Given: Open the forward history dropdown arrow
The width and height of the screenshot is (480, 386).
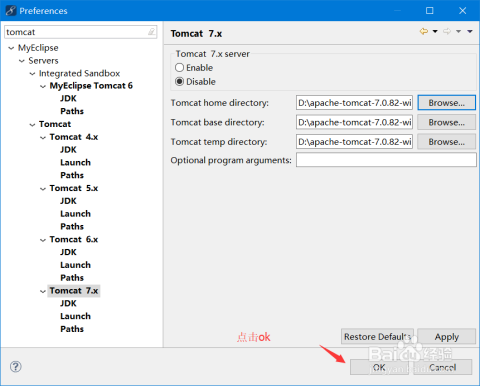Looking at the screenshot, I should pyautogui.click(x=459, y=31).
